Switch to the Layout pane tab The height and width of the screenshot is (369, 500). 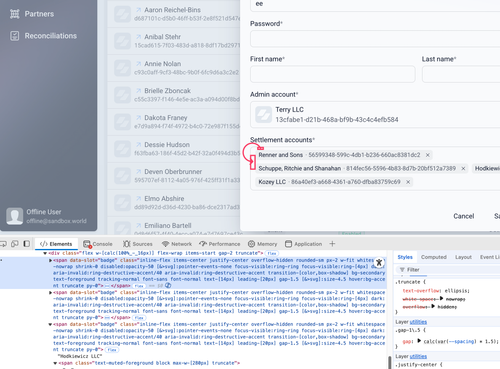click(463, 257)
